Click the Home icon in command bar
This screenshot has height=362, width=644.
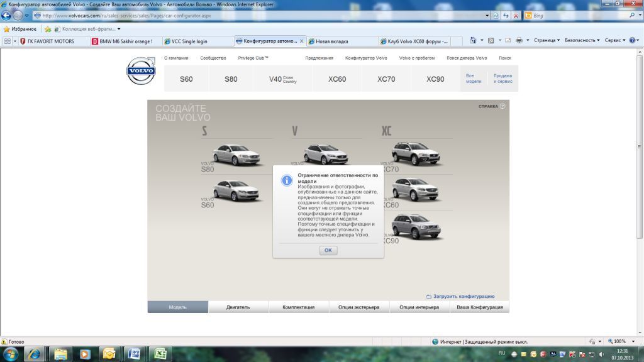coord(473,40)
